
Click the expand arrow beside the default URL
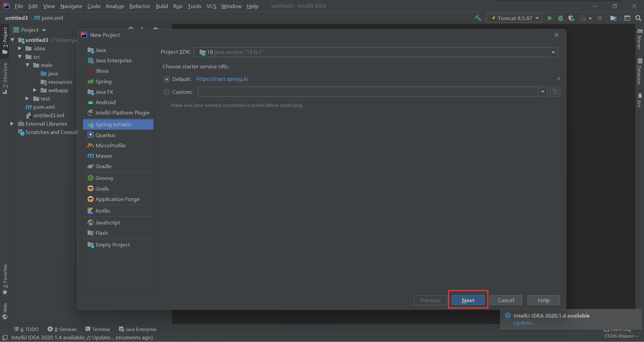[x=558, y=79]
